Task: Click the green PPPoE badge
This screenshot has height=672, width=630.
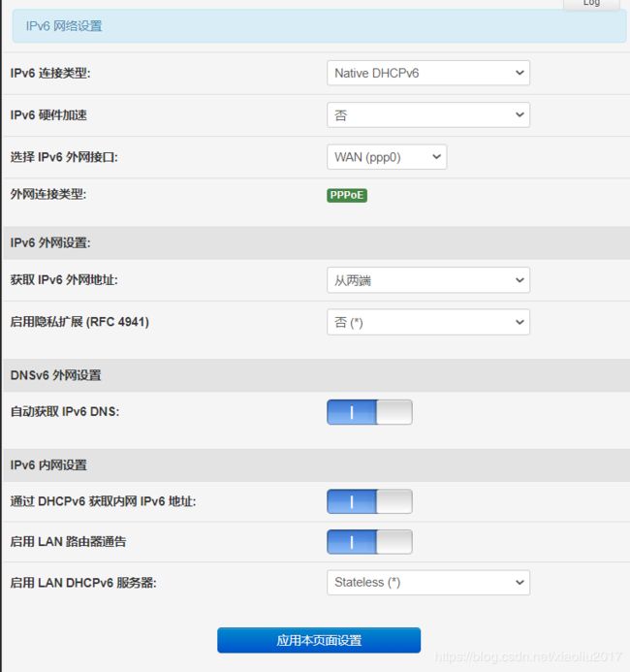Action: click(x=347, y=196)
